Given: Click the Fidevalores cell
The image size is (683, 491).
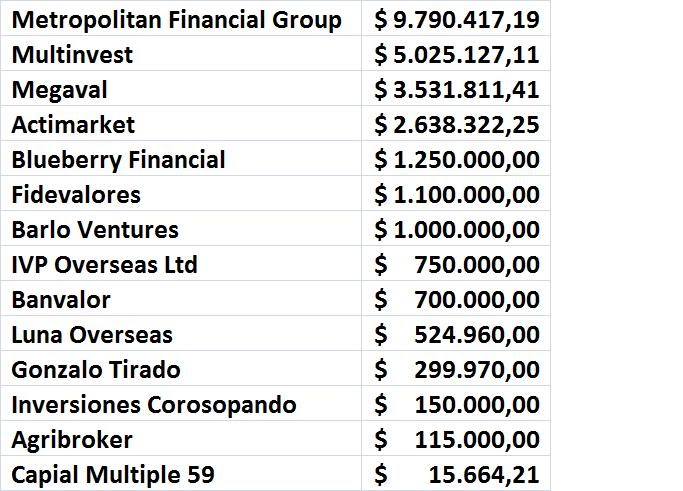Looking at the screenshot, I should [76, 194].
